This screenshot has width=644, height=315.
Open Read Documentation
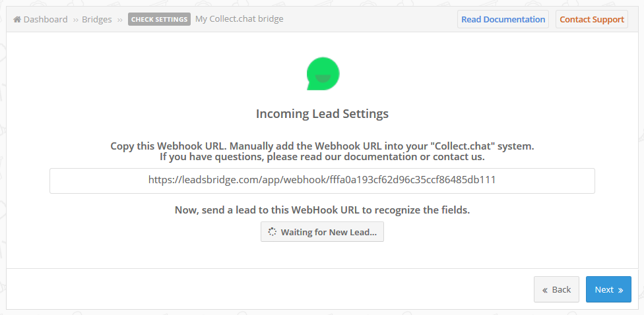(503, 19)
